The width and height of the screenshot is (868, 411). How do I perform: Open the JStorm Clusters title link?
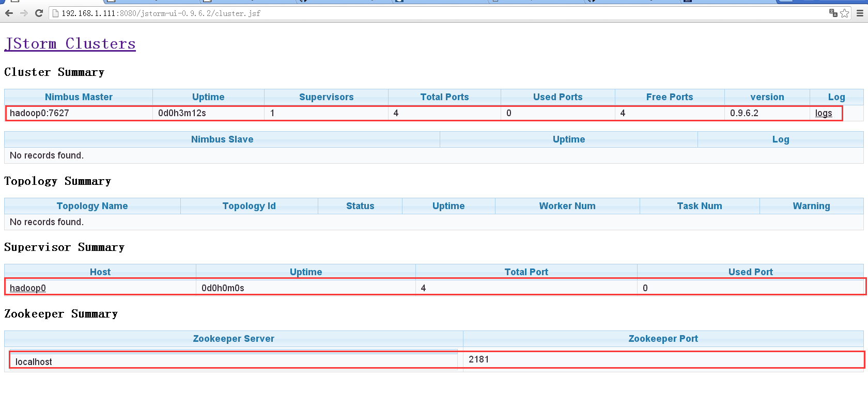click(x=70, y=43)
